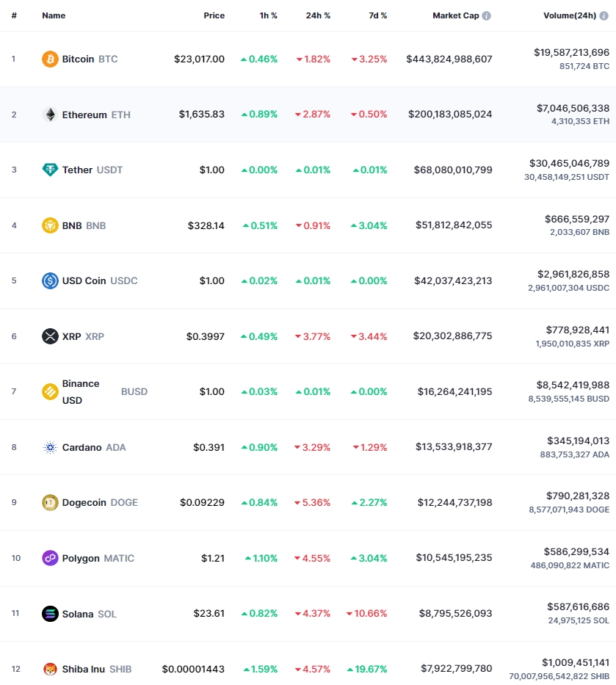616x685 pixels.
Task: Sort by the # rank column header
Action: coord(14,15)
